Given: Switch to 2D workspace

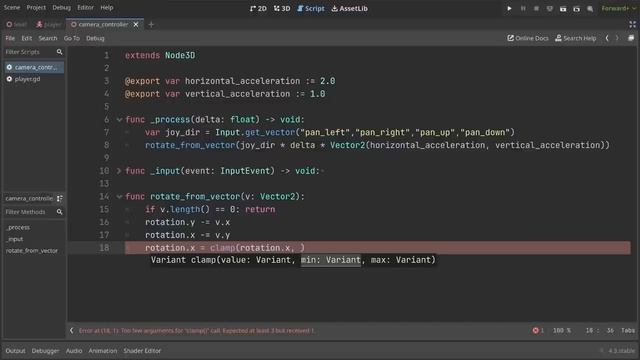Looking at the screenshot, I should point(258,8).
